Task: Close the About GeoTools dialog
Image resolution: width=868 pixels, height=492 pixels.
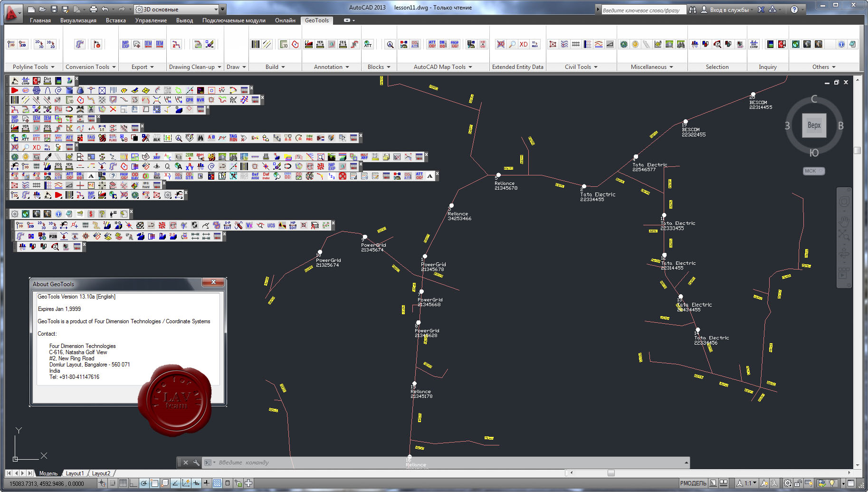Action: [x=213, y=282]
